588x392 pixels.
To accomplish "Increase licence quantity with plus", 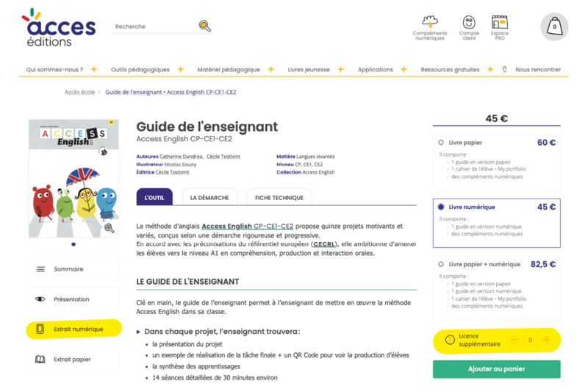I will click(x=546, y=340).
